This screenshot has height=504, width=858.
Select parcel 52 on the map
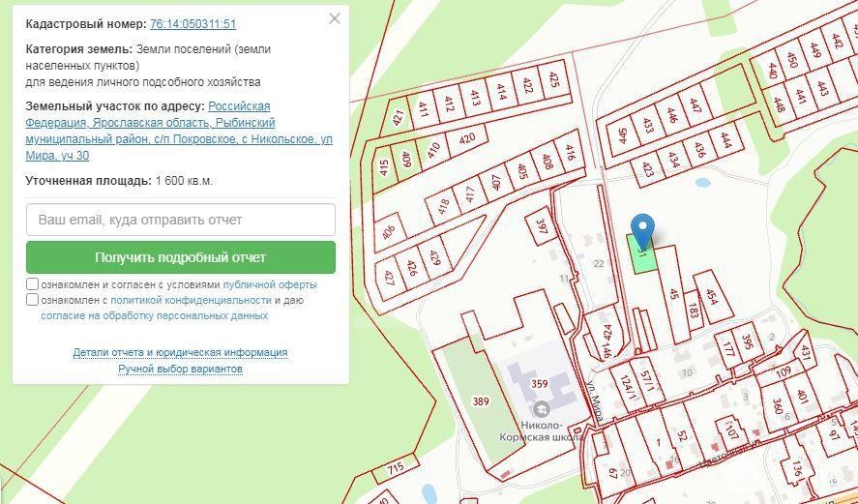682,436
